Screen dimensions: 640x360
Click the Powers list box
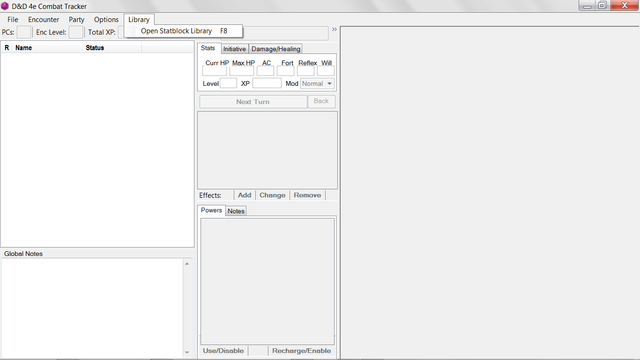click(x=267, y=281)
